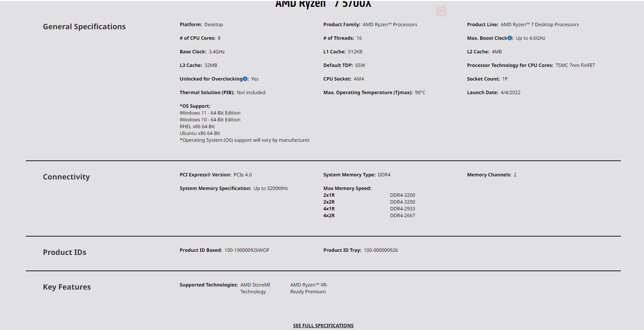
Task: Click the Ubuntu x86 64-Bit entry
Action: (200, 133)
